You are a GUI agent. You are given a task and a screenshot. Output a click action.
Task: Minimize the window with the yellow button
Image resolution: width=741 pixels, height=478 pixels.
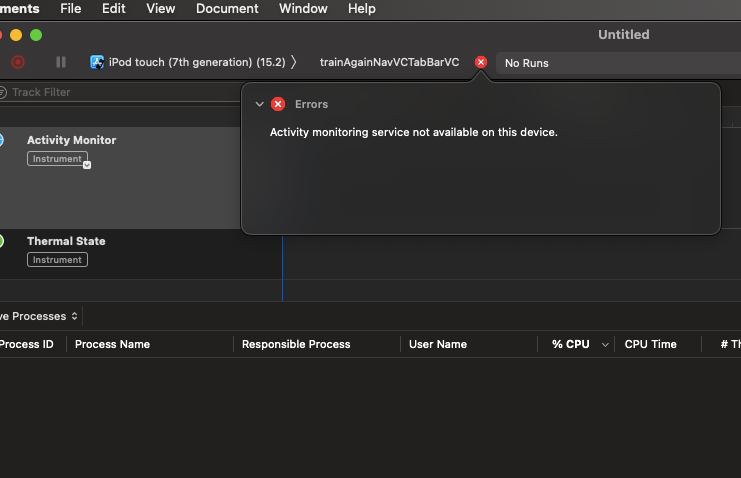[x=16, y=35]
